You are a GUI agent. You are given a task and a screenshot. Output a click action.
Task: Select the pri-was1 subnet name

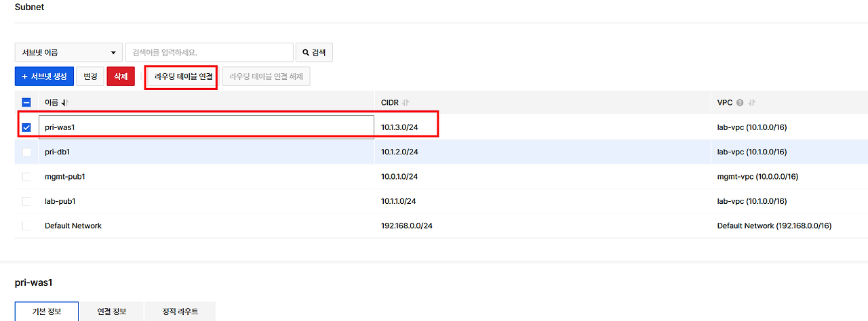coord(58,127)
